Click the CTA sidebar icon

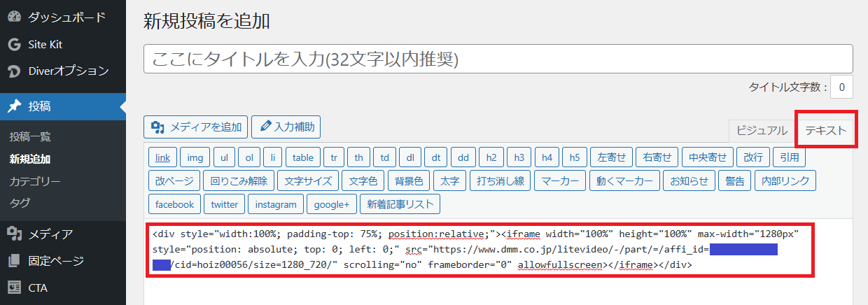13,288
